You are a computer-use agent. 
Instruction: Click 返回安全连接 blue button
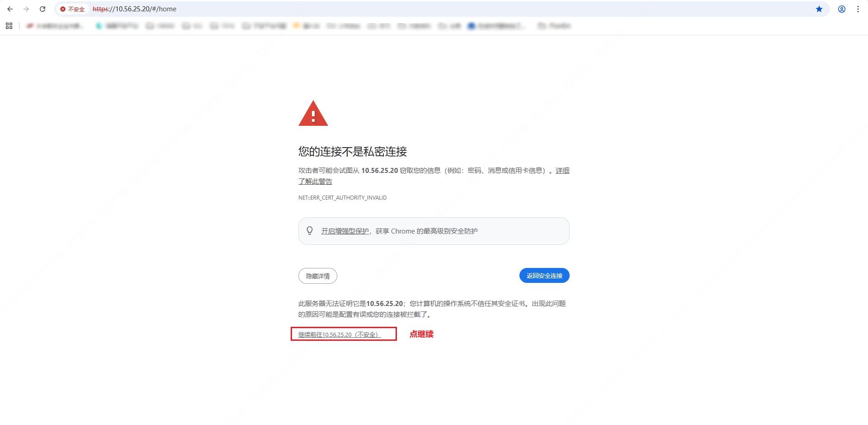click(544, 276)
